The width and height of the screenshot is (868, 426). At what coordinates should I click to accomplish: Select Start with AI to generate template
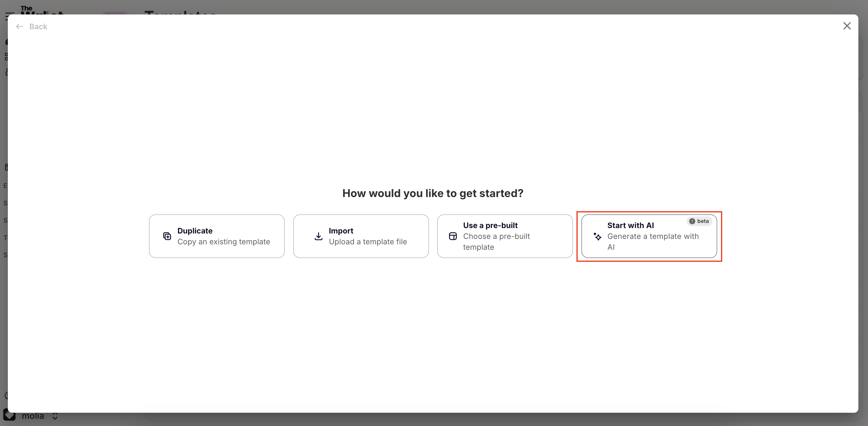(x=649, y=236)
